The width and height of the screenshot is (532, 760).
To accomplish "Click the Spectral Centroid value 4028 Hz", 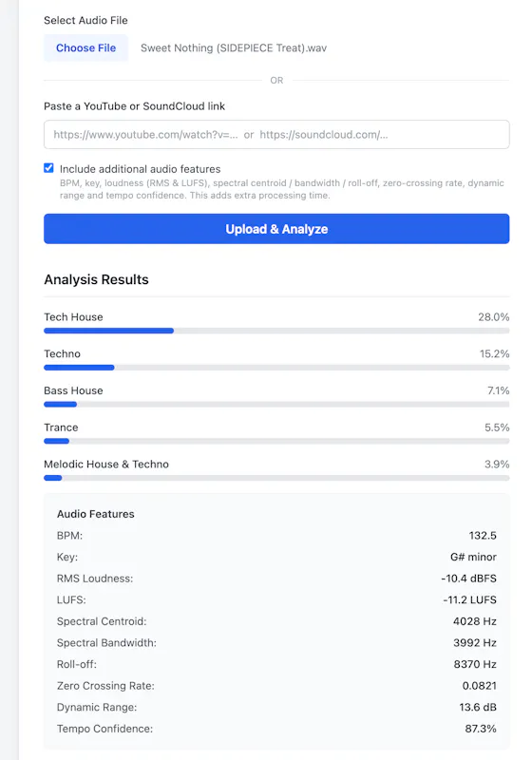I will (x=475, y=621).
